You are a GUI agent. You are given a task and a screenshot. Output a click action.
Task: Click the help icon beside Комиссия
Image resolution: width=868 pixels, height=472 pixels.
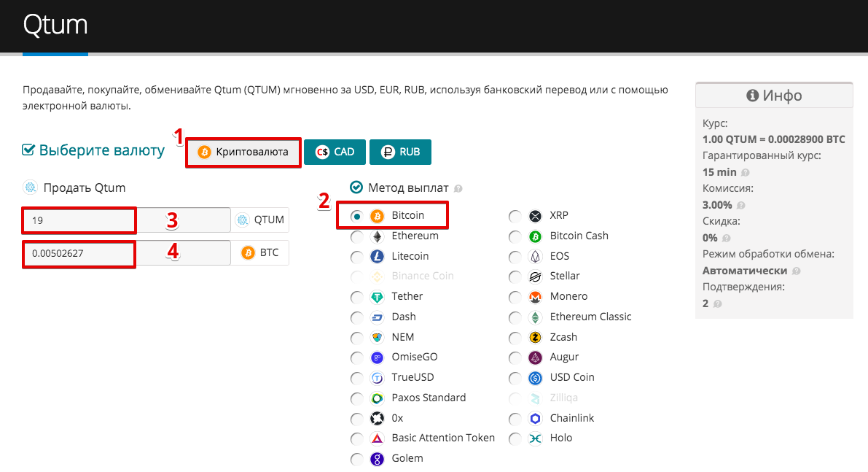(x=740, y=206)
